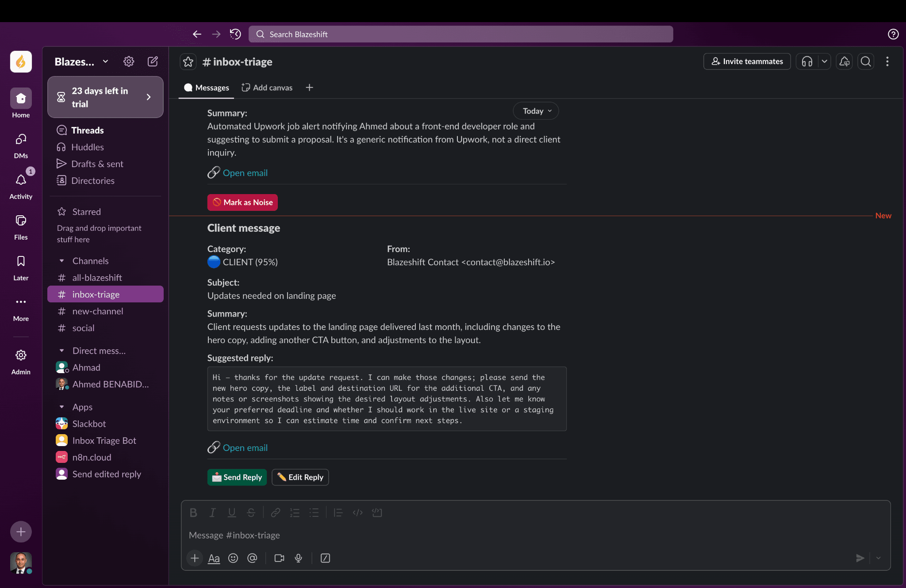The width and height of the screenshot is (906, 588).
Task: Attach a file with the plus icon
Action: tap(194, 558)
